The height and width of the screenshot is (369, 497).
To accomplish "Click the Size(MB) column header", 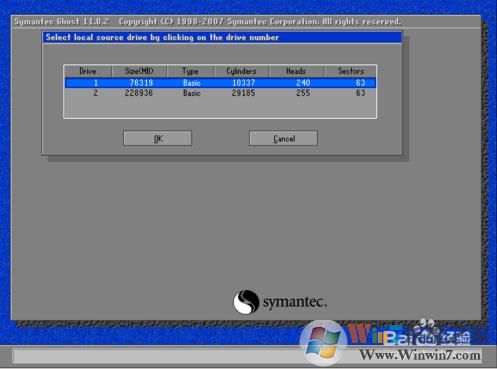I will [139, 71].
